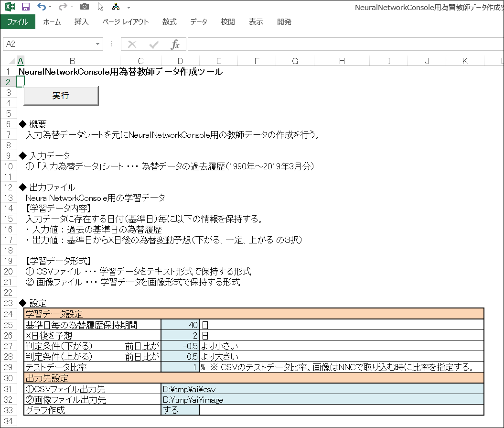Screen dimensions: 504x428
Task: Open the 校閲 ribbon tab
Action: tap(227, 22)
